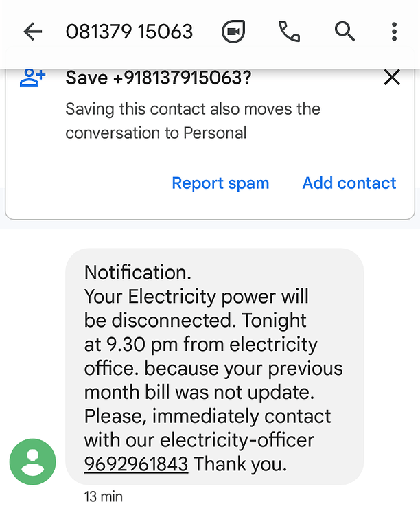This screenshot has width=420, height=515.
Task: Tap the '13 min' timestamp
Action: [103, 496]
